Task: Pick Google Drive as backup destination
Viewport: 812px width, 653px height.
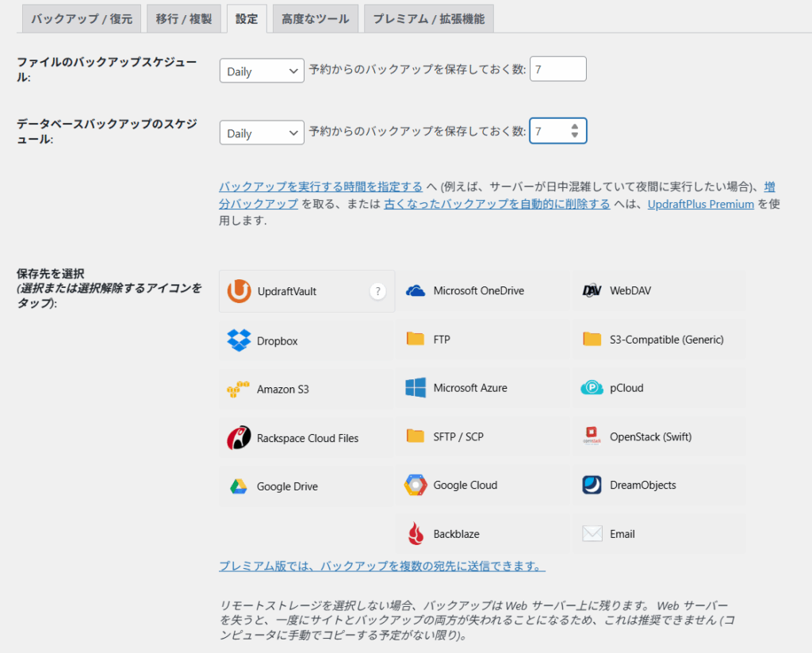Action: click(239, 486)
